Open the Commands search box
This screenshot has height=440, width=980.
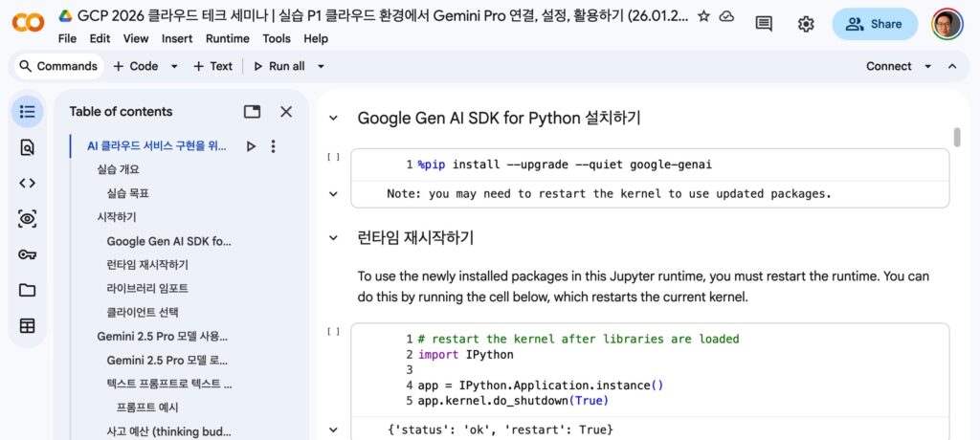58,66
